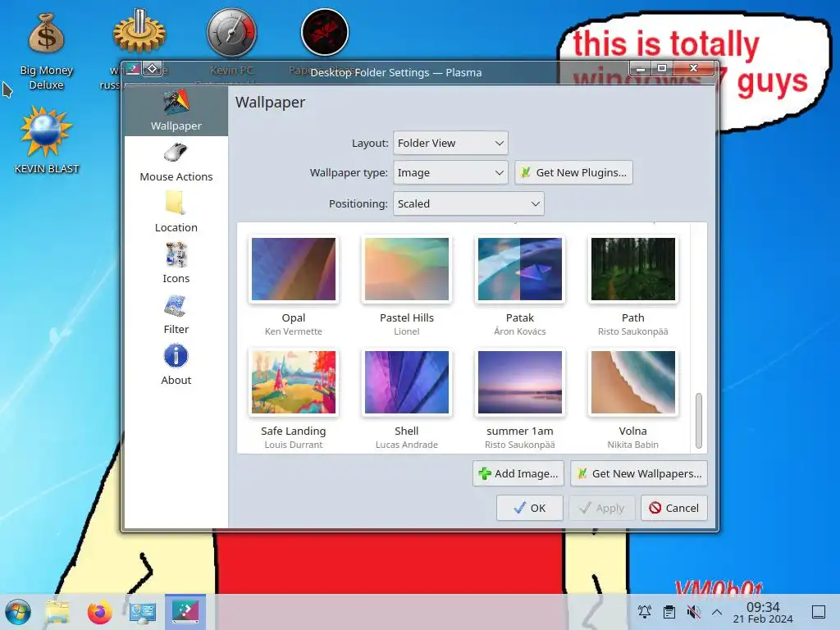Open the Big Money Deluxe desktop icon
Viewport: 840px width, 630px height.
(46, 52)
